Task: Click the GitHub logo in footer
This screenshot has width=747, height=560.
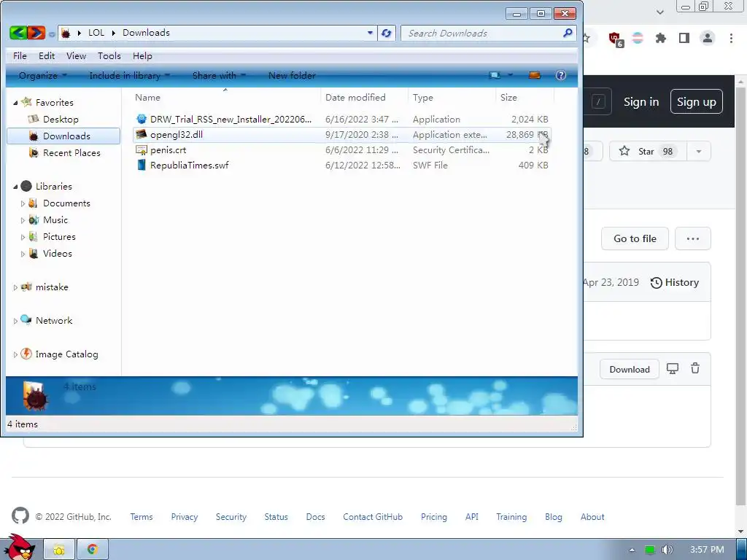Action: [x=20, y=516]
